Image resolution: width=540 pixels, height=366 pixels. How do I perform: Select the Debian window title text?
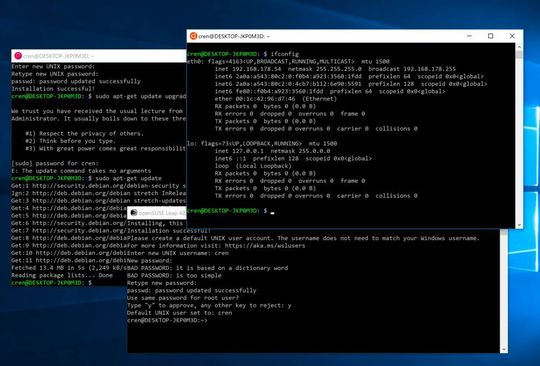tap(59, 56)
